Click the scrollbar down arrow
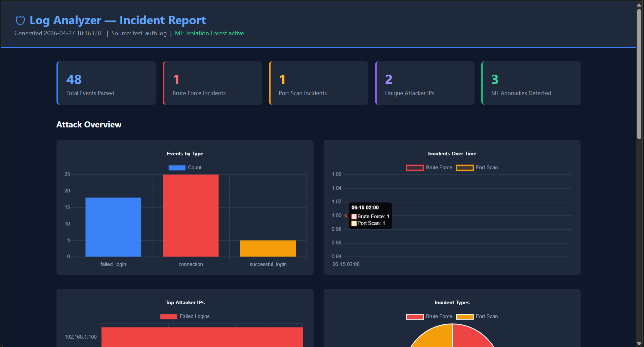The width and height of the screenshot is (644, 347). 639,343
